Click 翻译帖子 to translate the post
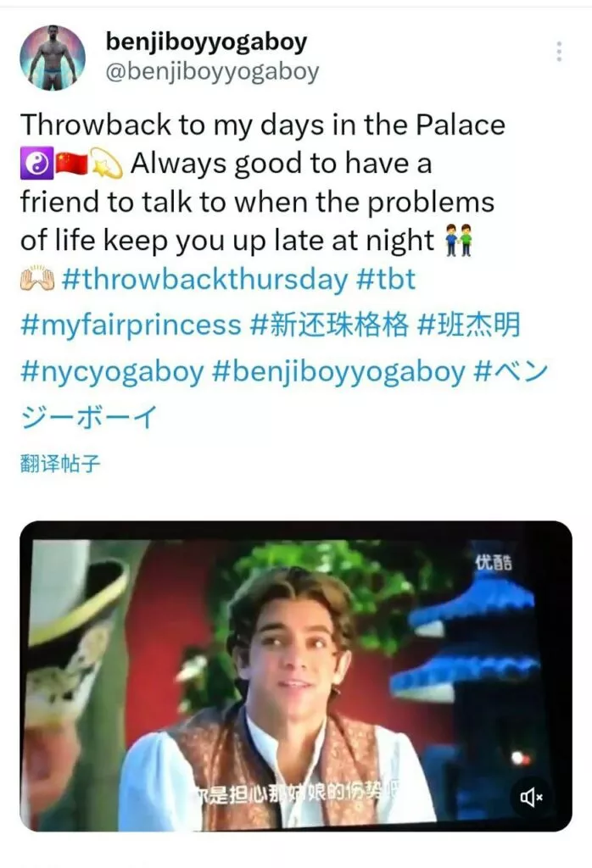The width and height of the screenshot is (592, 868). click(x=60, y=464)
